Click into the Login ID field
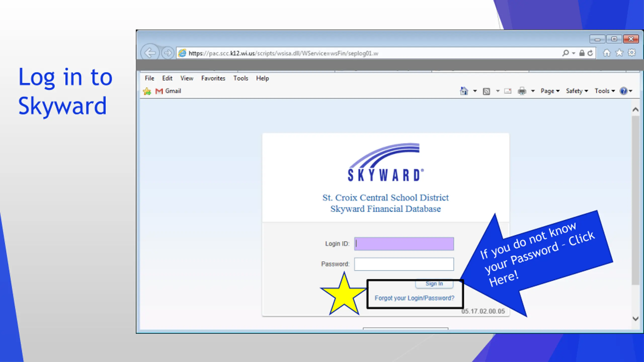Viewport: 644px width, 362px height. click(404, 244)
